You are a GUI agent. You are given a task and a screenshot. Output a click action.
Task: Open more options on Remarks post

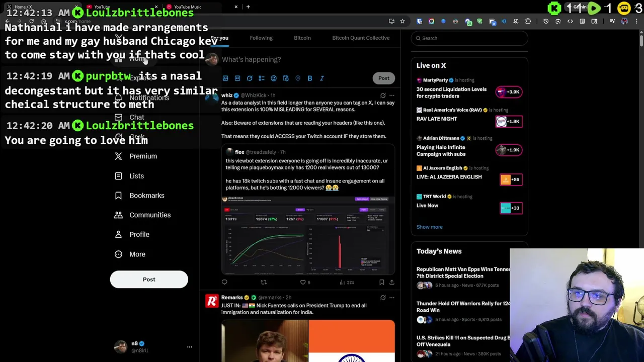coord(392,298)
